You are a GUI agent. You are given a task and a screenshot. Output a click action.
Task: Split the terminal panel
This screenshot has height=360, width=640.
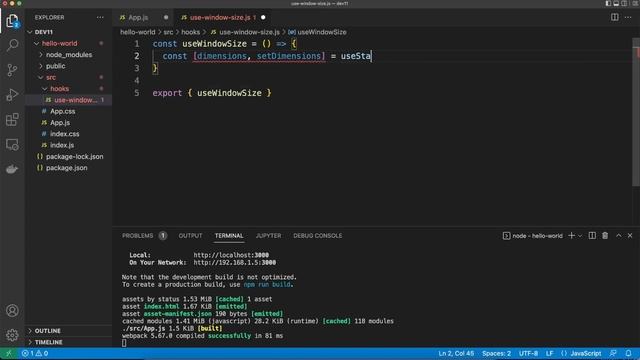(592, 236)
